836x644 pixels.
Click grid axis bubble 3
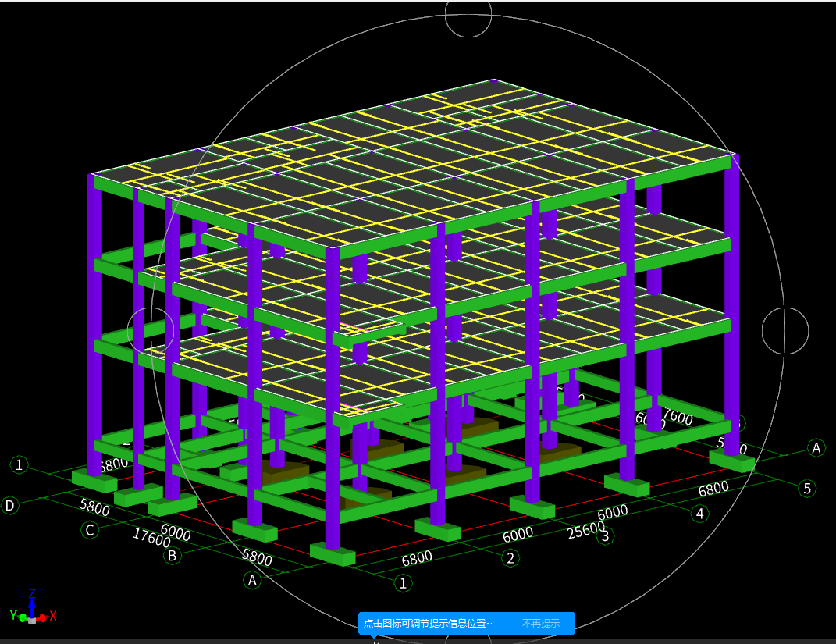603,535
